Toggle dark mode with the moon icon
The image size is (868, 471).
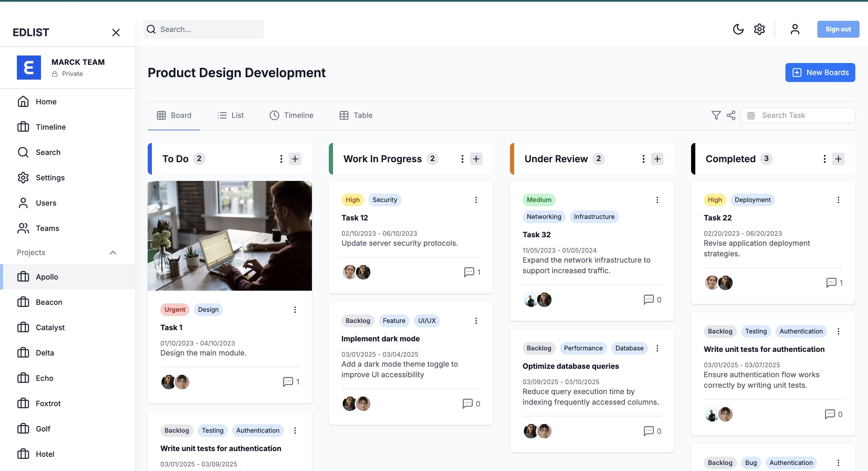click(x=738, y=29)
